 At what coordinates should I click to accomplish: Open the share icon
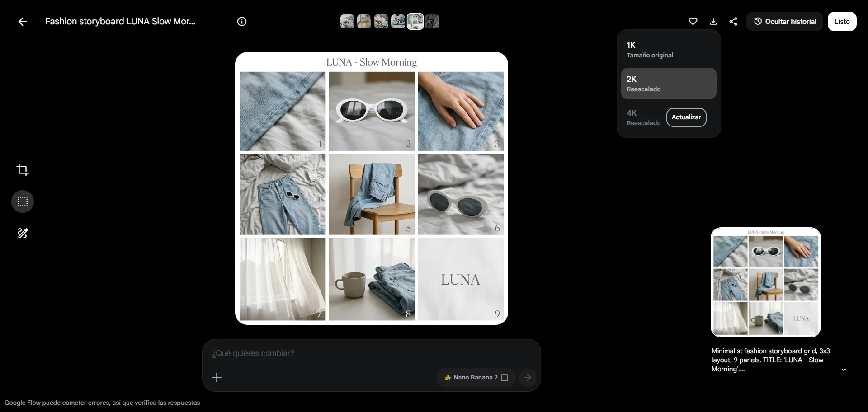tap(733, 22)
